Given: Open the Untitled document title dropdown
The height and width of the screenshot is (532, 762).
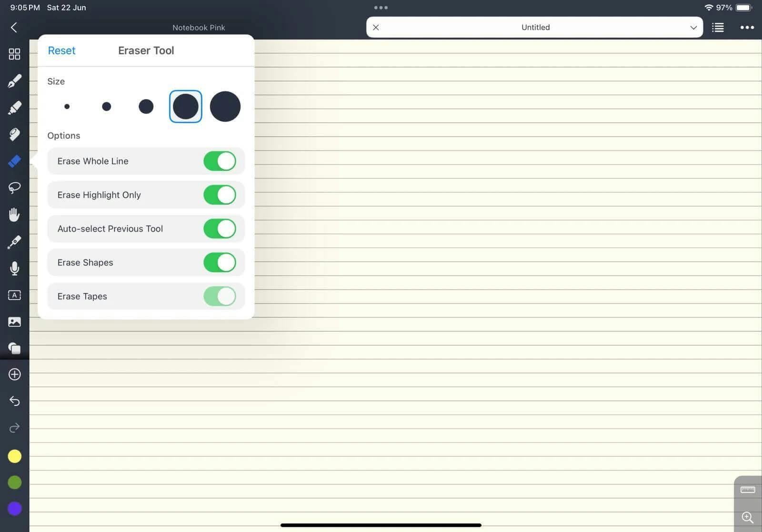Looking at the screenshot, I should coord(694,27).
